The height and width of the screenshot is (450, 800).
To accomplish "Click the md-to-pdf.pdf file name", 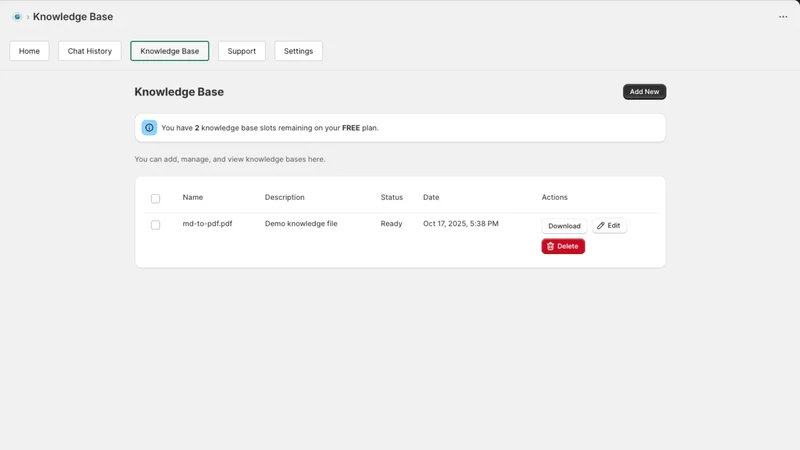I will pos(208,223).
